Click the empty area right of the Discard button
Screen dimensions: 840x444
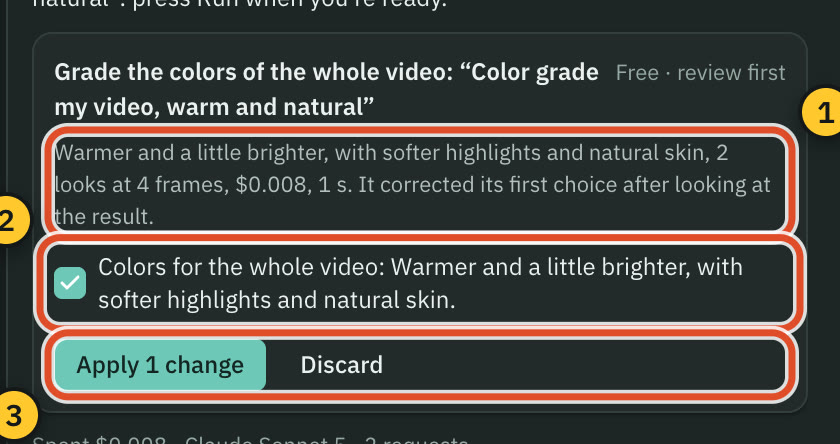tap(589, 365)
